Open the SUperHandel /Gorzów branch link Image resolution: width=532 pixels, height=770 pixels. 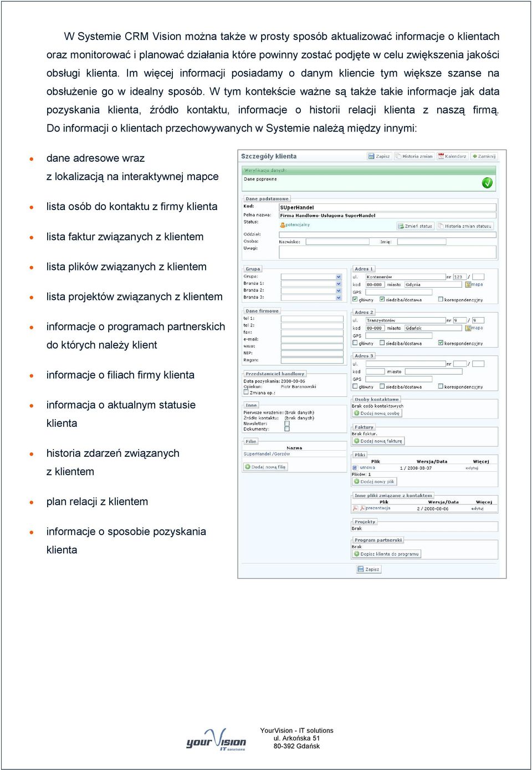(267, 454)
